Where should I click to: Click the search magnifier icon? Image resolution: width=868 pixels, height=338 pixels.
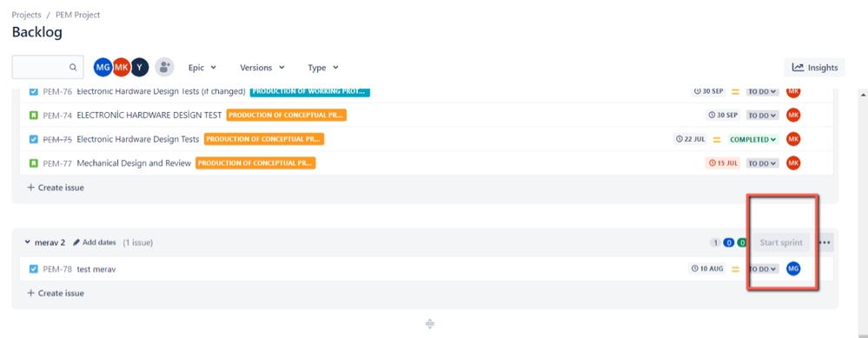[x=73, y=68]
